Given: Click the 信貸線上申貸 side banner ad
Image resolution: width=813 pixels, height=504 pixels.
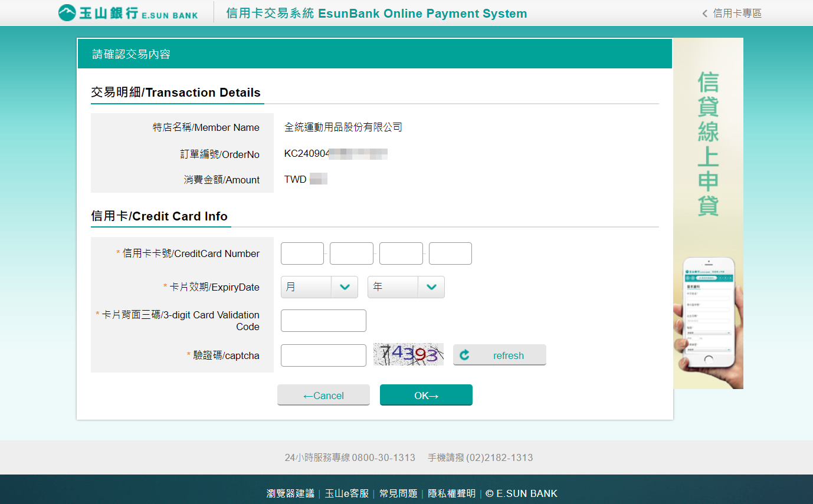Looking at the screenshot, I should (708, 213).
